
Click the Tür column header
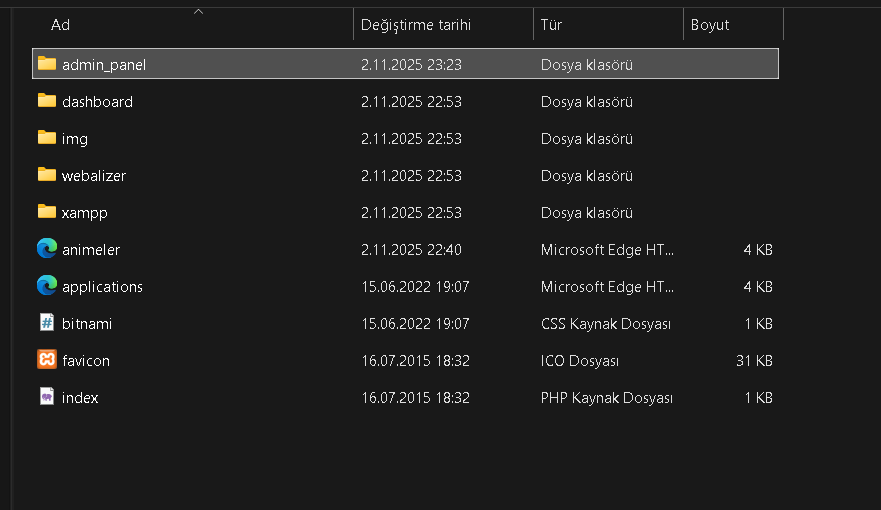pos(551,25)
